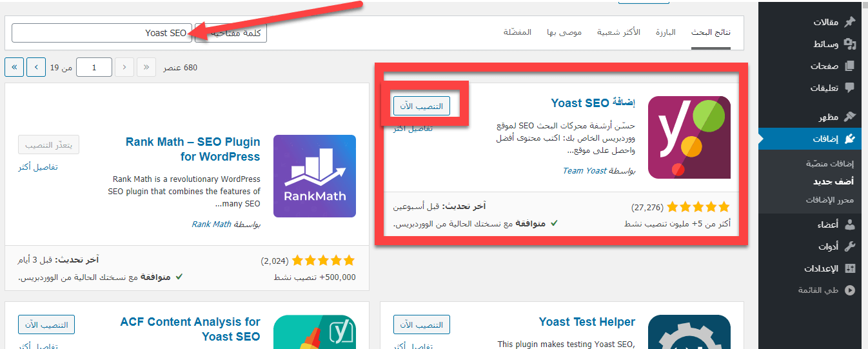Click the RankMath plugin logo
Screen dimensions: 868x349
(315, 176)
